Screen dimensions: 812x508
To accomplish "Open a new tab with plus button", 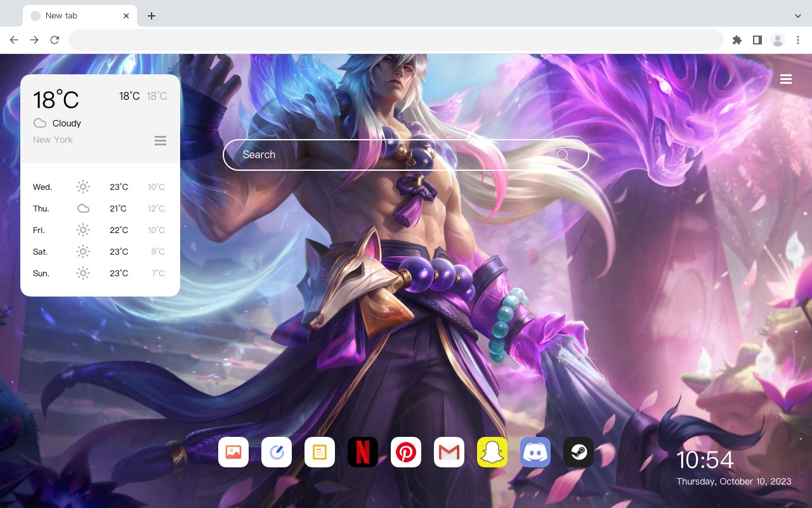I will click(151, 16).
